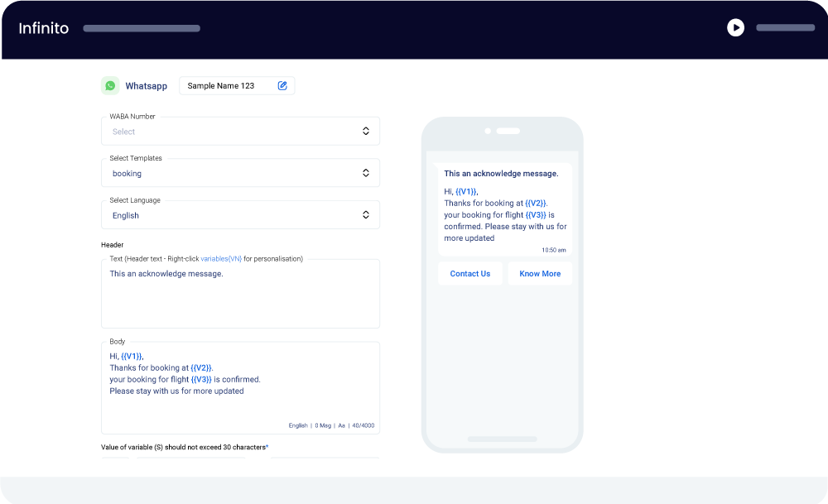Click the preview message bubble heading text
The image size is (828, 504).
tap(501, 174)
